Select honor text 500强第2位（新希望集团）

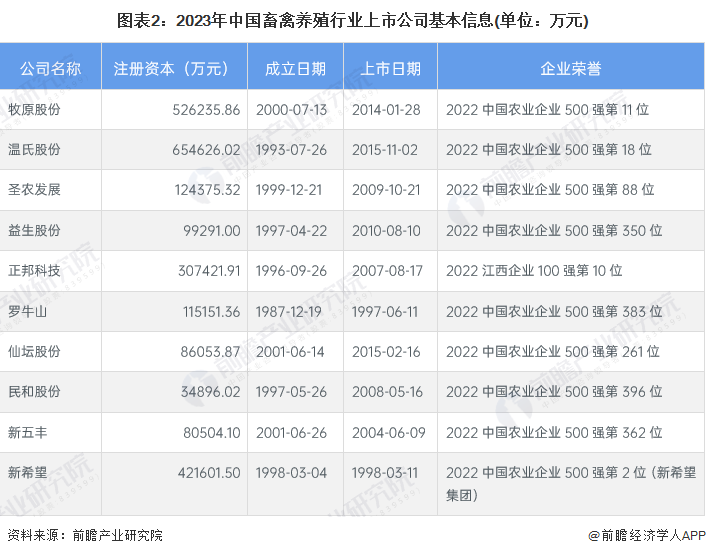tap(571, 484)
